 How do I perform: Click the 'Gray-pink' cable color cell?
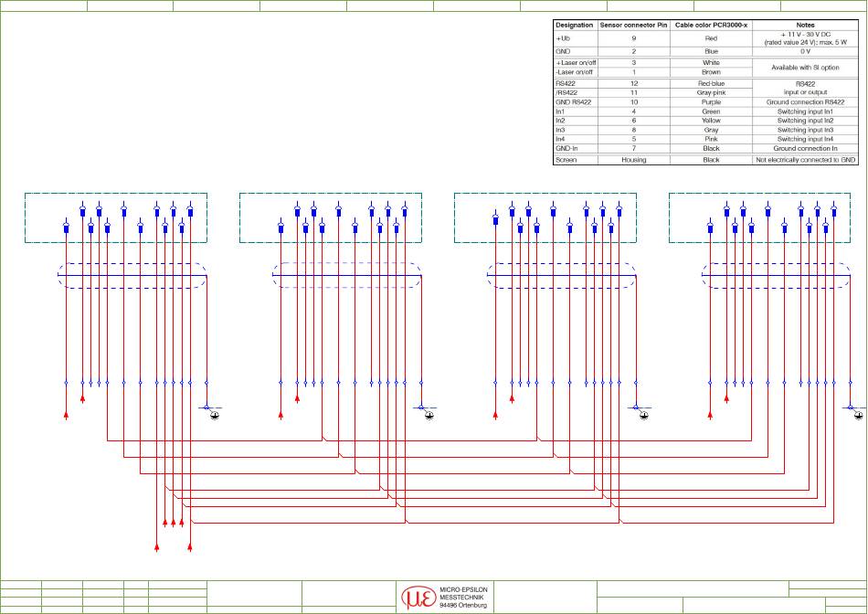coord(712,93)
